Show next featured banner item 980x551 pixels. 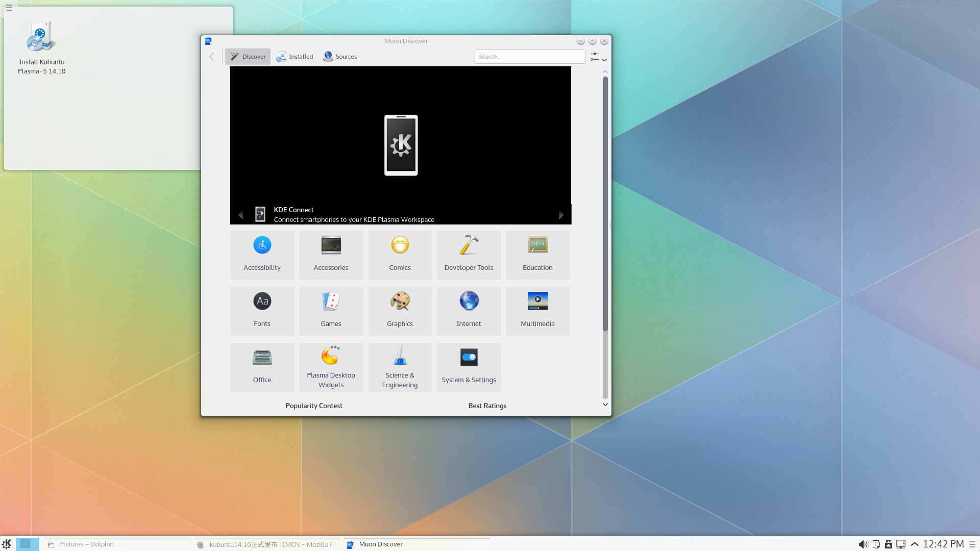click(x=561, y=215)
